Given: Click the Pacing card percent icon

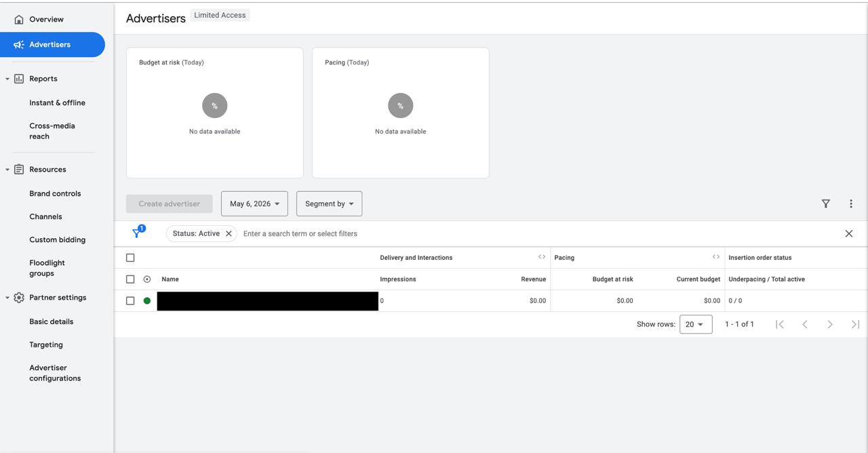Looking at the screenshot, I should pyautogui.click(x=401, y=106).
